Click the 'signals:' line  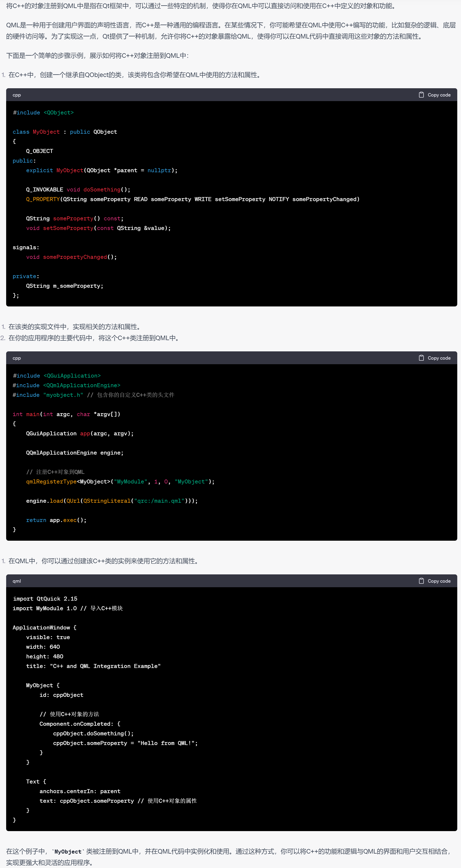26,247
